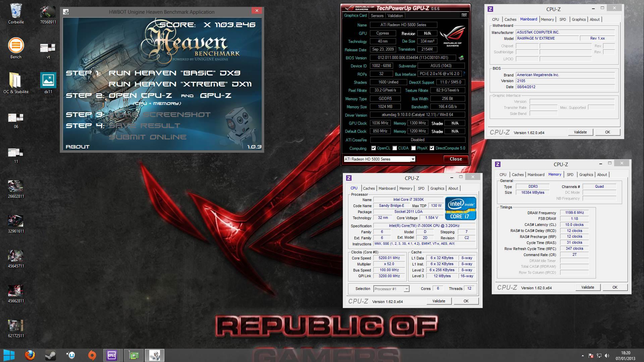Open the 26602811 image thumbnail

click(x=16, y=189)
